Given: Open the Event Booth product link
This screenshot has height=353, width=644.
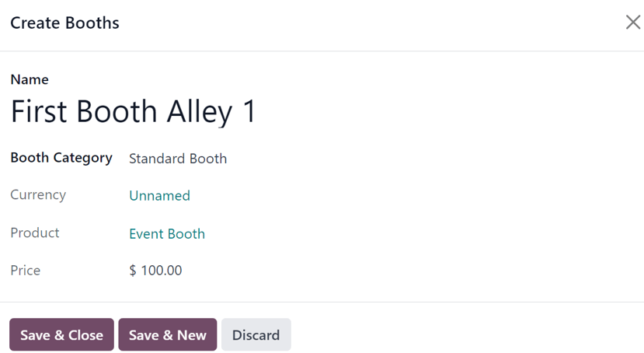Looking at the screenshot, I should pyautogui.click(x=167, y=234).
